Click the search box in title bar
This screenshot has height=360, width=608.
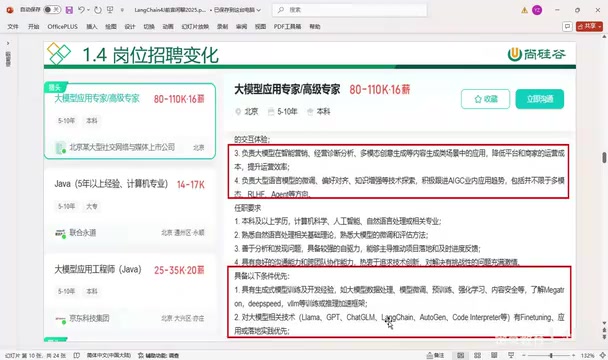coord(349,10)
